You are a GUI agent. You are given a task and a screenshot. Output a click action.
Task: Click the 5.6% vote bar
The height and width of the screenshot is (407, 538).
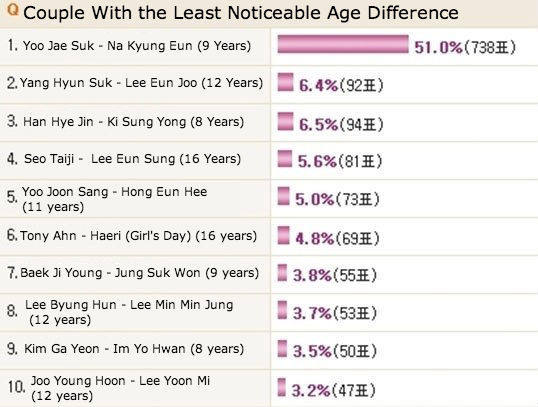[x=285, y=159]
